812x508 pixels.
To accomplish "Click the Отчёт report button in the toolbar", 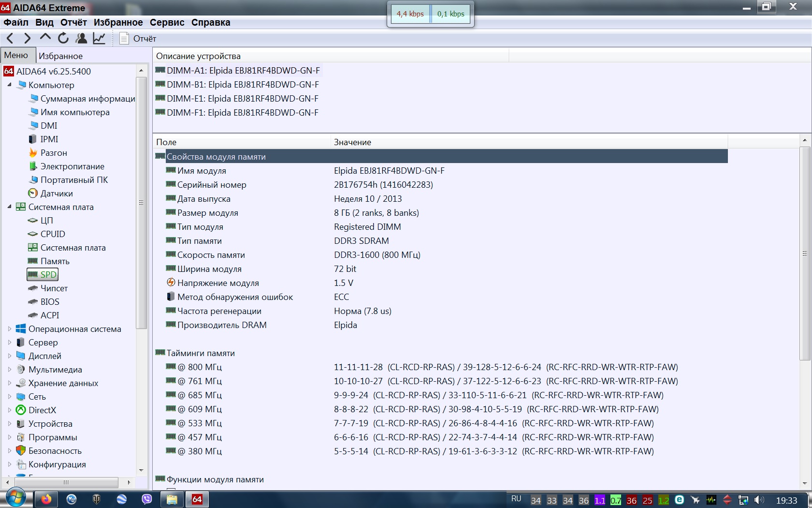I will tap(138, 38).
